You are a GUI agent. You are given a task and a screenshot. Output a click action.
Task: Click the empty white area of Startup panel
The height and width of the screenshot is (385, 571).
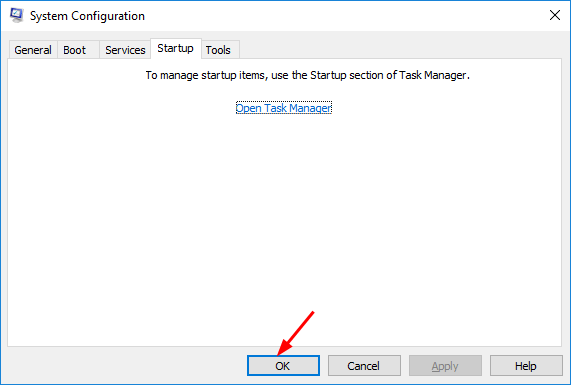pos(284,226)
